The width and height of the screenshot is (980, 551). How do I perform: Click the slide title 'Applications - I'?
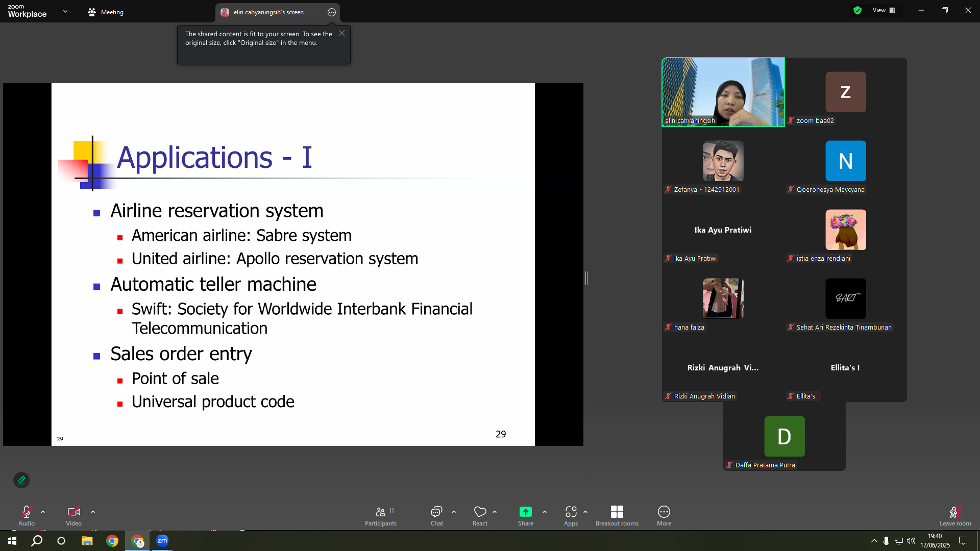(x=214, y=157)
